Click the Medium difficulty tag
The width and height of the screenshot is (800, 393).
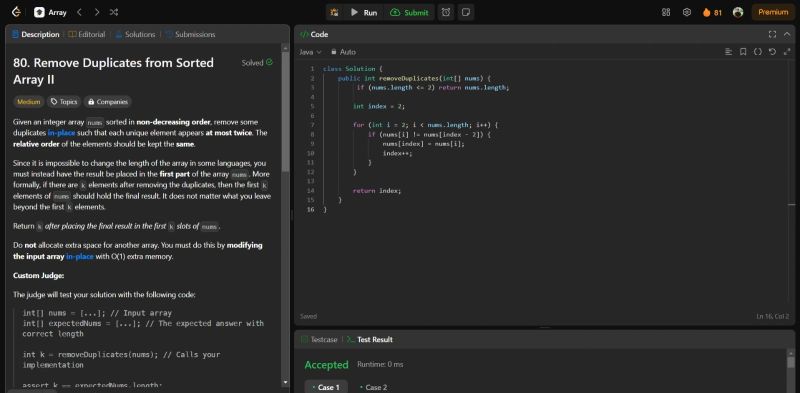(29, 102)
